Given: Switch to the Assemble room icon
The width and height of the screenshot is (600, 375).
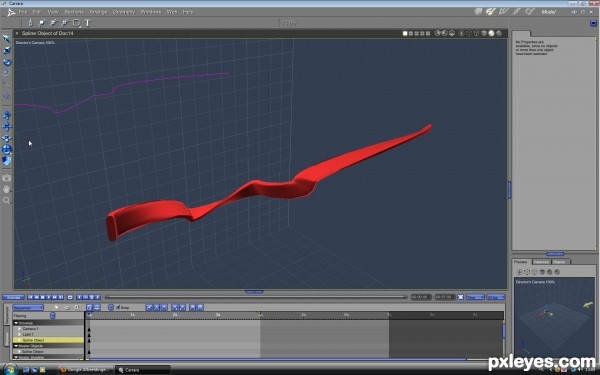Looking at the screenshot, I should click(x=478, y=11).
